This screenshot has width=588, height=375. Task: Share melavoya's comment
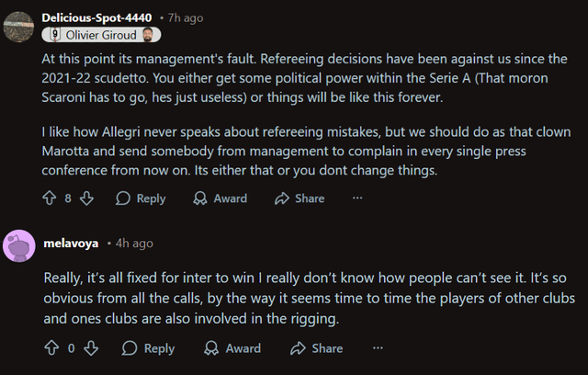click(317, 348)
